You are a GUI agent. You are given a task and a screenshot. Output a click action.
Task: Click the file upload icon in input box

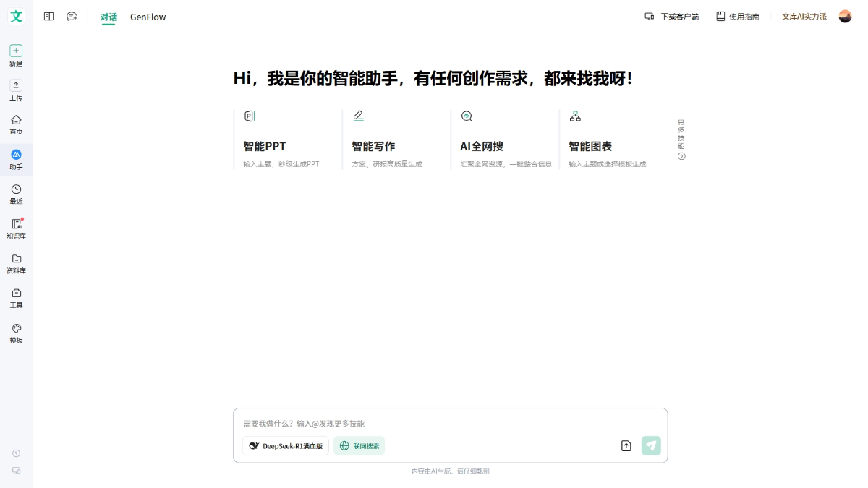point(626,446)
